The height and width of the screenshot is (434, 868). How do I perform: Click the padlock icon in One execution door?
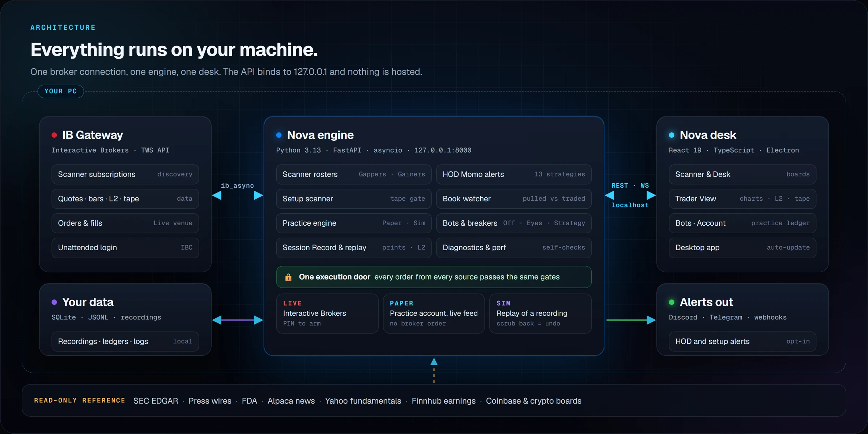pyautogui.click(x=288, y=277)
